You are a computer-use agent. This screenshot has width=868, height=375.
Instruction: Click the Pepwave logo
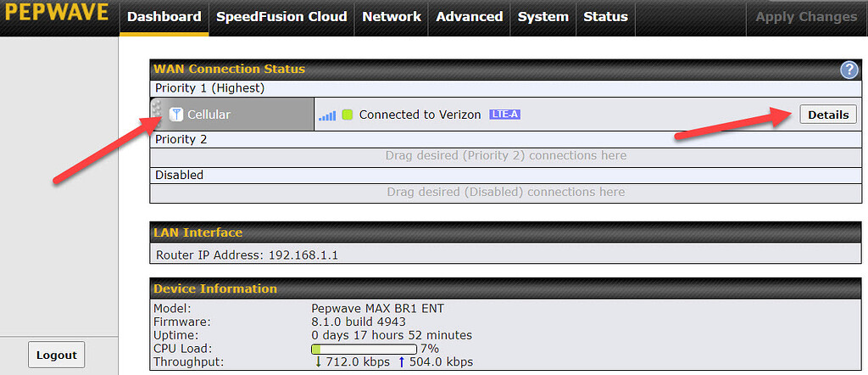[x=55, y=16]
